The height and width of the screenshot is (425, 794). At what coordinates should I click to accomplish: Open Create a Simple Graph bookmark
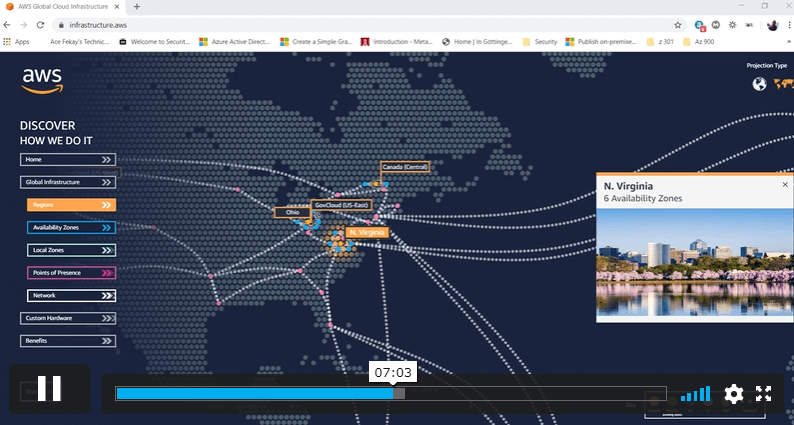coord(316,42)
